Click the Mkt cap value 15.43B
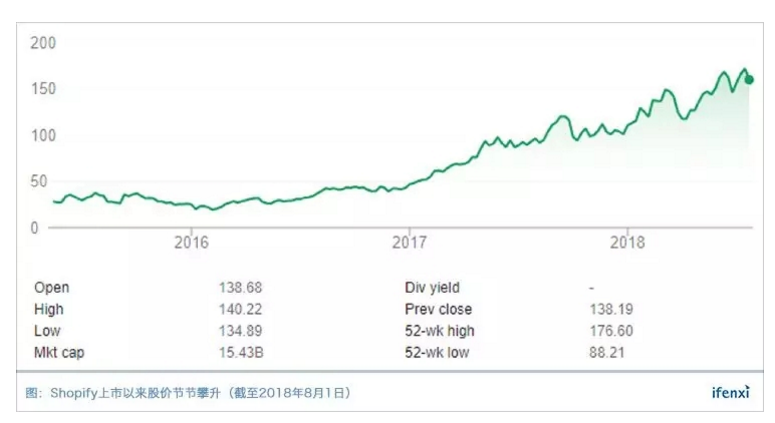775x423 pixels. 240,353
